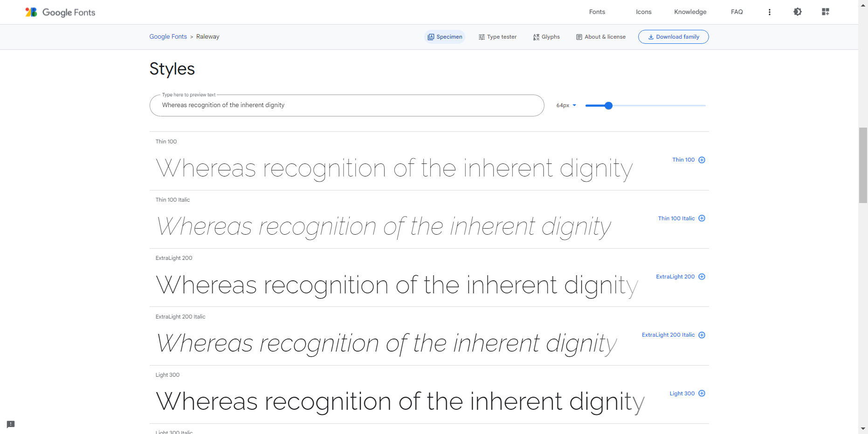Viewport: 868px width, 434px height.
Task: Toggle the dark theme icon
Action: coord(797,12)
